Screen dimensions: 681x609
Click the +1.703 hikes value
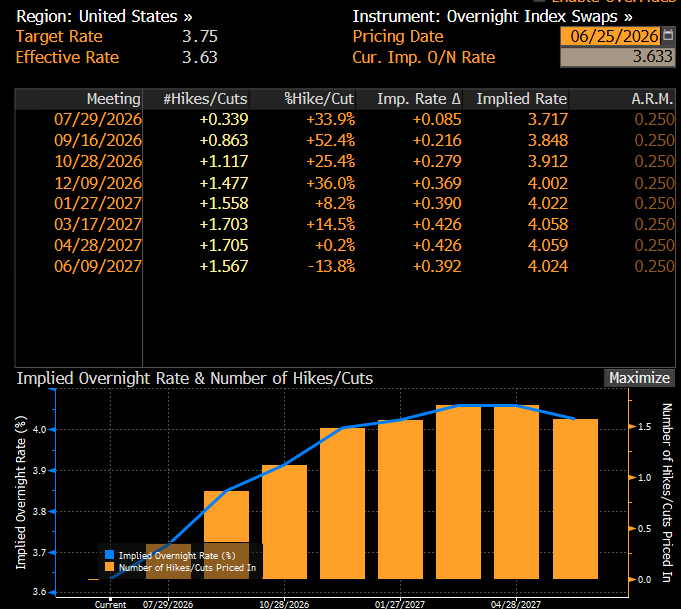pyautogui.click(x=224, y=224)
